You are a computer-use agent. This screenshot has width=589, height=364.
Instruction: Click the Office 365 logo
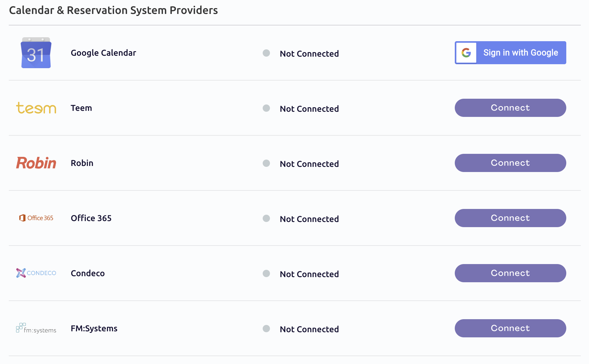36,218
